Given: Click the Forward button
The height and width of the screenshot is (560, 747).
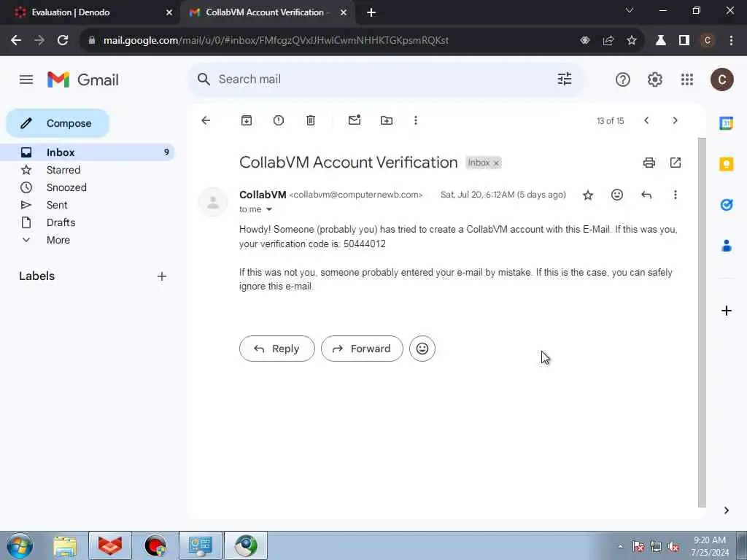Looking at the screenshot, I should pos(362,349).
